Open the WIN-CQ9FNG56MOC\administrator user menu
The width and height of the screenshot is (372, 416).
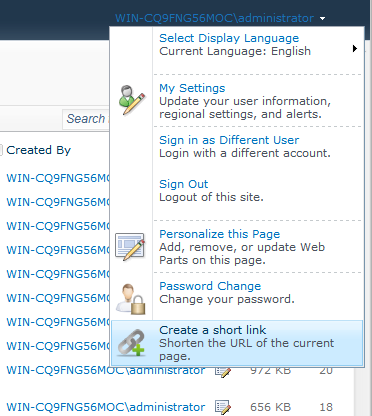[x=215, y=18]
